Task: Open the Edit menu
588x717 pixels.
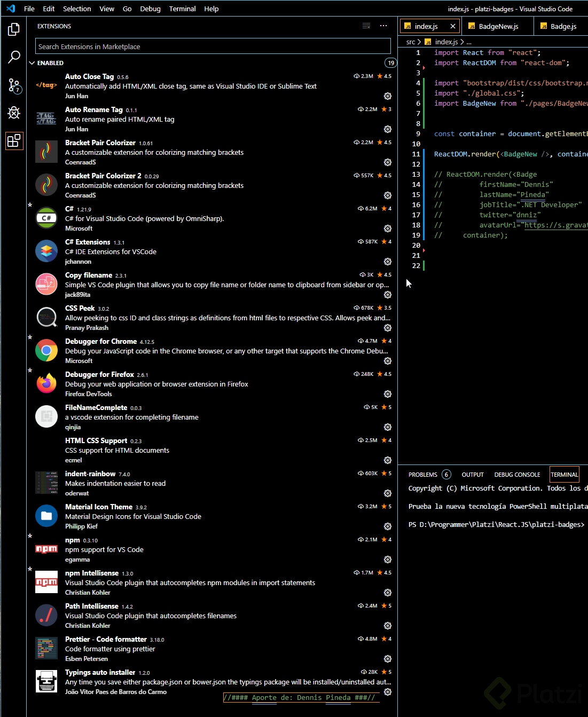Action: 49,9
